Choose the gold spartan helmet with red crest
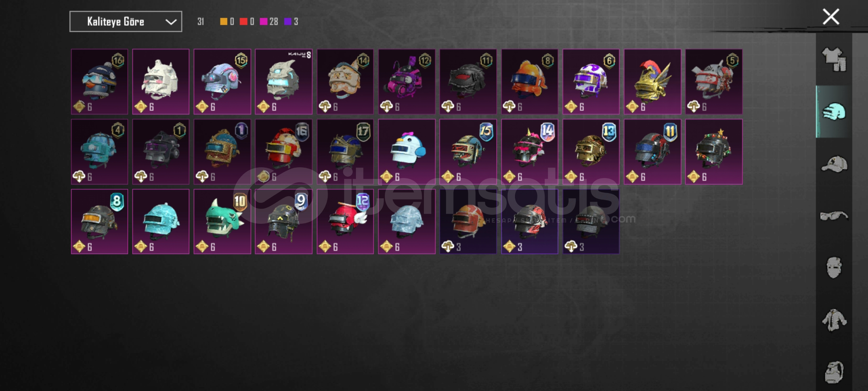Viewport: 868px width, 391px height. click(652, 81)
